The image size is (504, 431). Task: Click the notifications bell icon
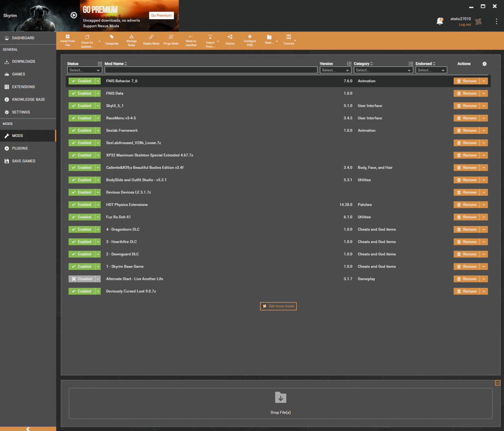click(440, 21)
